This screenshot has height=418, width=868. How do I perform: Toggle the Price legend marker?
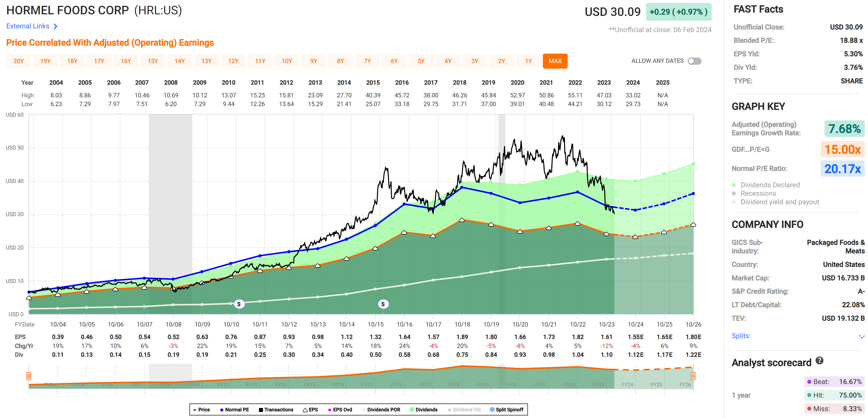point(195,410)
